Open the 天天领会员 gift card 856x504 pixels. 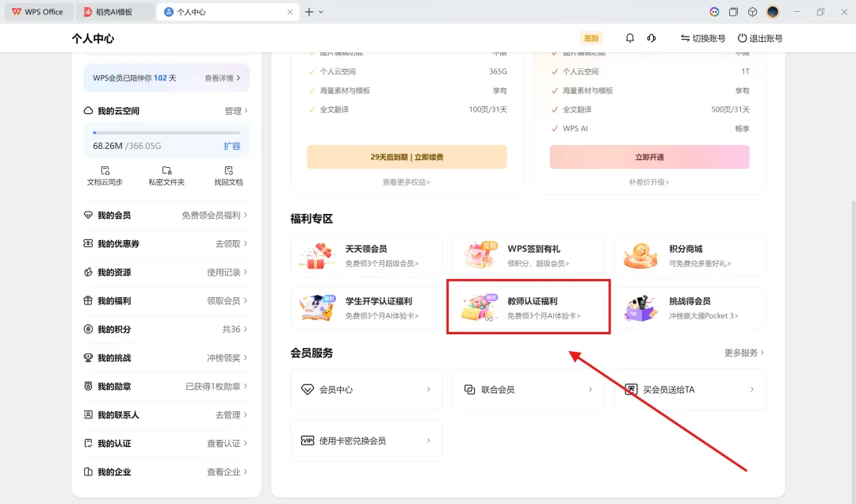coord(366,255)
